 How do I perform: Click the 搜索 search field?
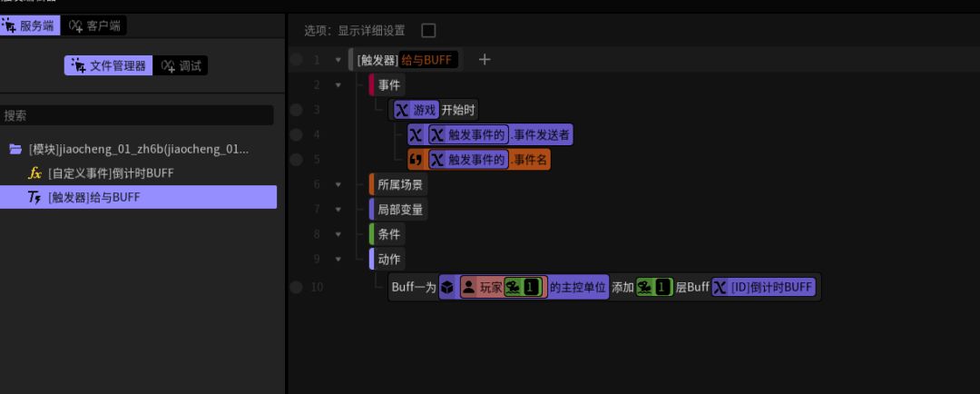[137, 115]
